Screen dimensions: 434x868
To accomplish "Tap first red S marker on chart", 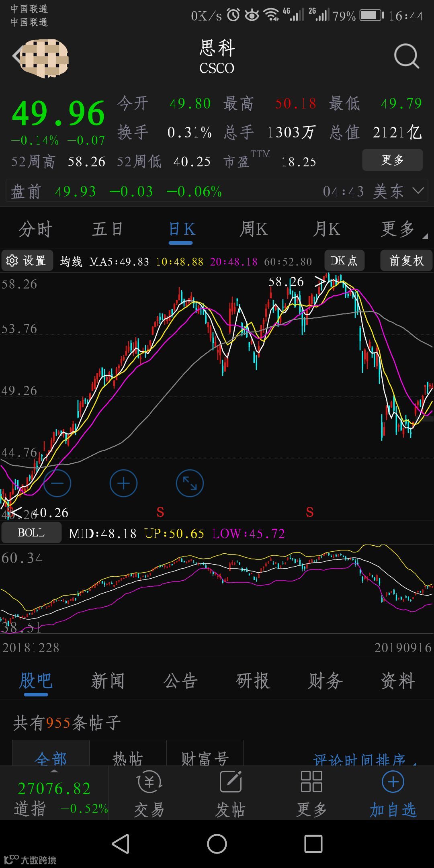I will [x=160, y=512].
